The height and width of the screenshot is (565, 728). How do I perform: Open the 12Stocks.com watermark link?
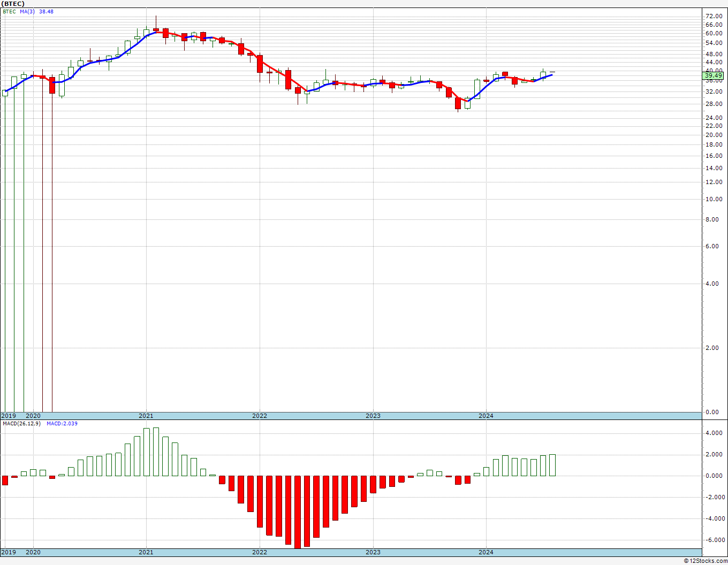pos(705,561)
